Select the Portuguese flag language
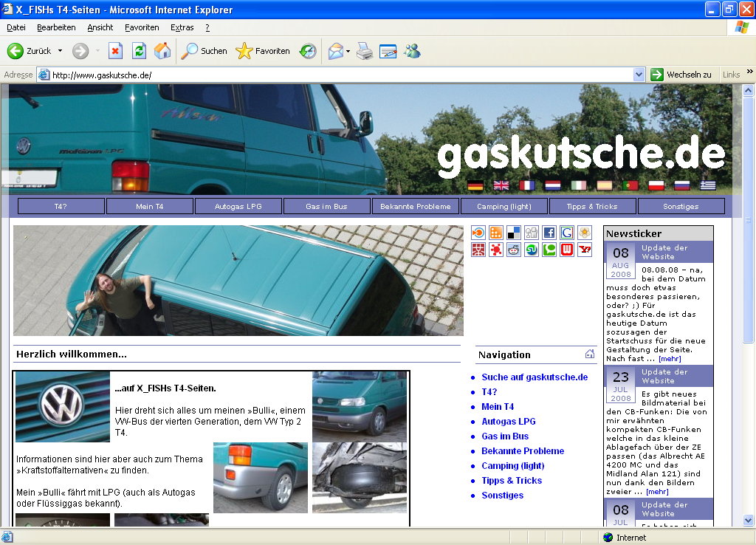The height and width of the screenshot is (545, 756). (630, 185)
